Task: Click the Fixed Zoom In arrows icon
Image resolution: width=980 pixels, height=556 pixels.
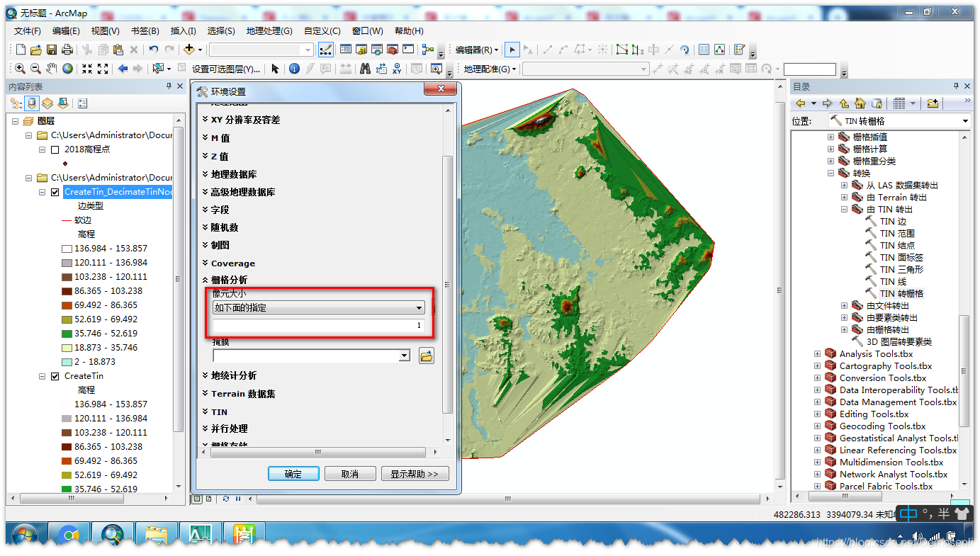Action: [x=87, y=69]
